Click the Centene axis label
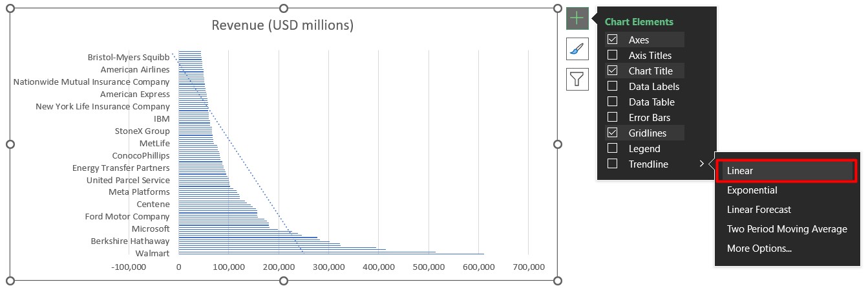 pyautogui.click(x=153, y=204)
